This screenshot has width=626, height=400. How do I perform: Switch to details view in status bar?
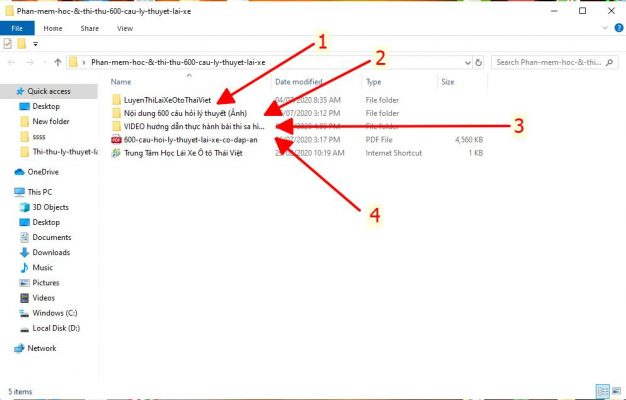[x=602, y=390]
